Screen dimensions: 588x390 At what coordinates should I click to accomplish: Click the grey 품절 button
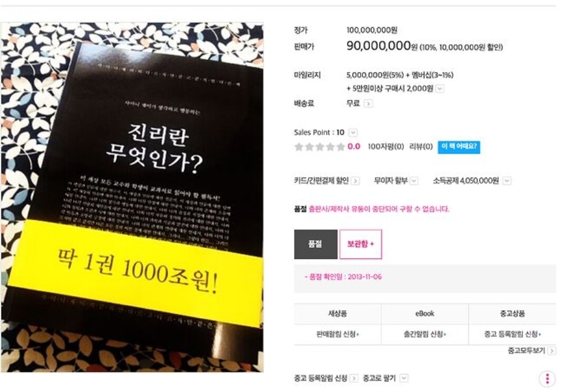[x=315, y=244]
